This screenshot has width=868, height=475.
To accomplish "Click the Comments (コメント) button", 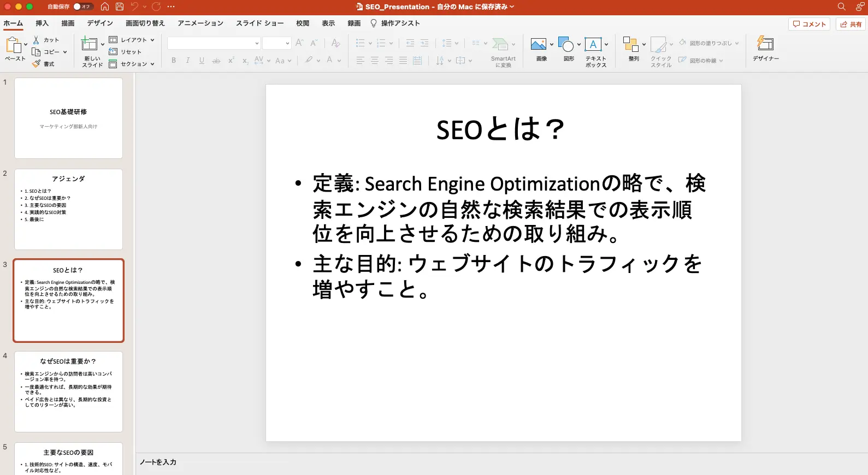I will pos(809,24).
